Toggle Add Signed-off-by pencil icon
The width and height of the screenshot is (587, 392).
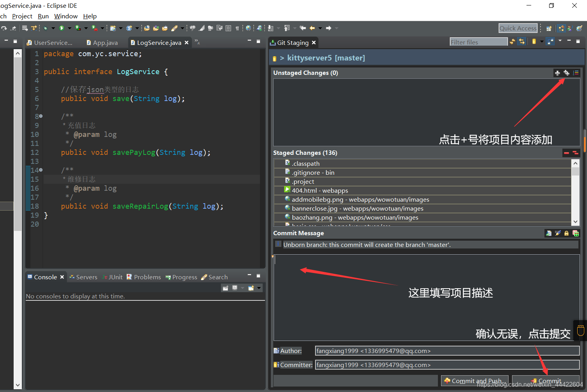[558, 233]
